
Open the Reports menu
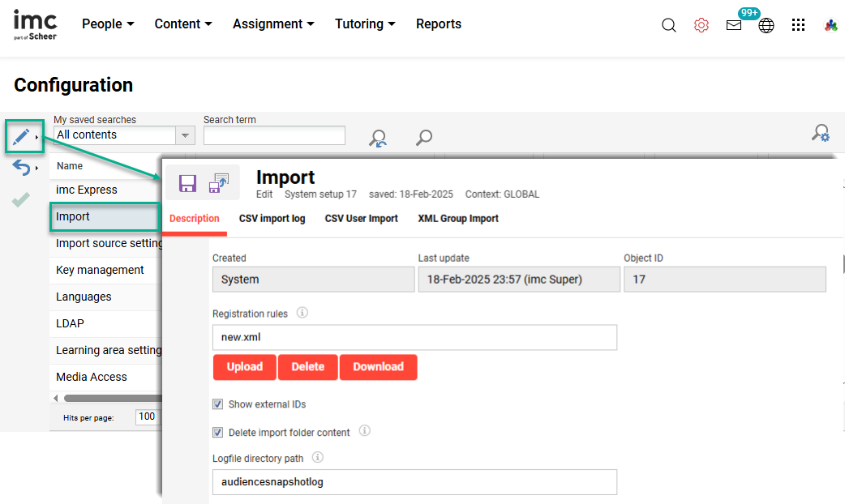(438, 23)
